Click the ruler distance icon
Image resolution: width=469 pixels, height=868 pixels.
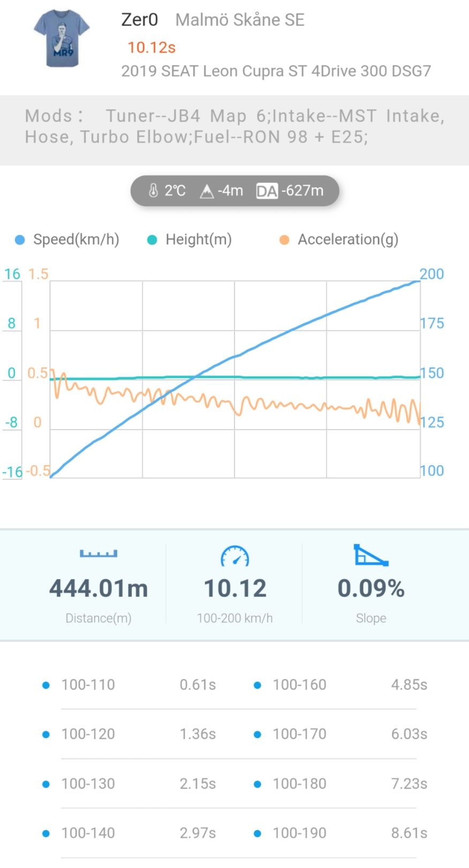99,553
